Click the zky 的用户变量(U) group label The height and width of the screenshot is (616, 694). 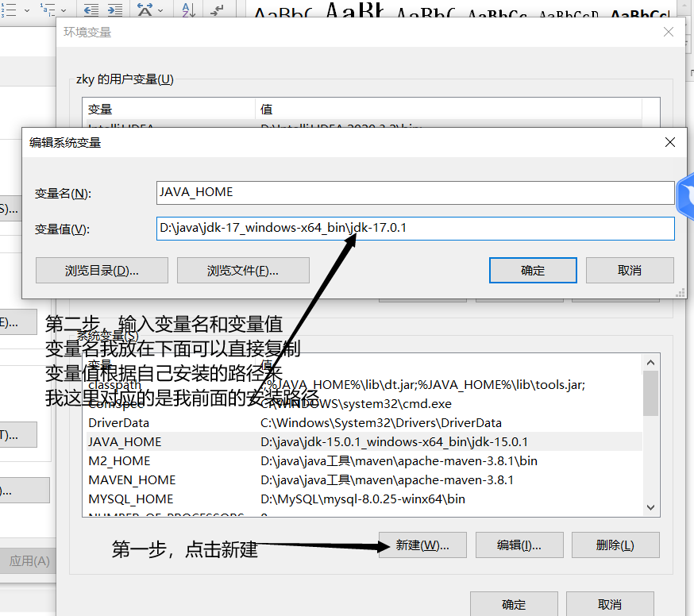(x=125, y=79)
